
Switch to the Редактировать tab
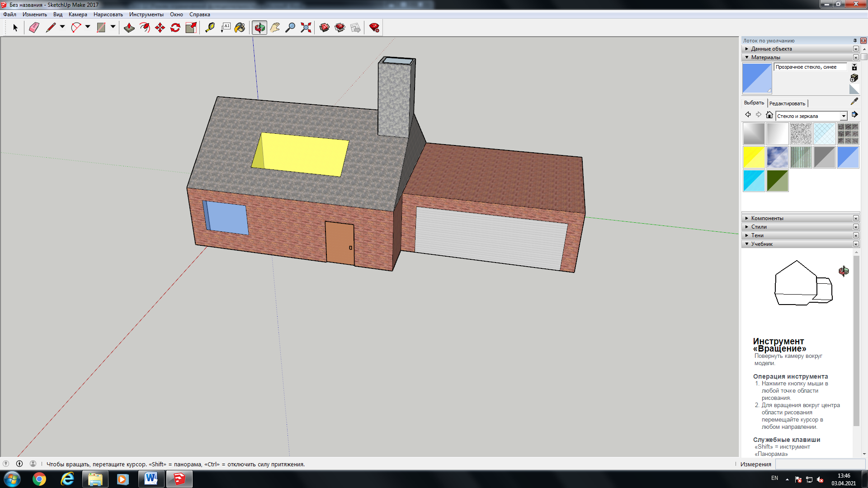(787, 103)
